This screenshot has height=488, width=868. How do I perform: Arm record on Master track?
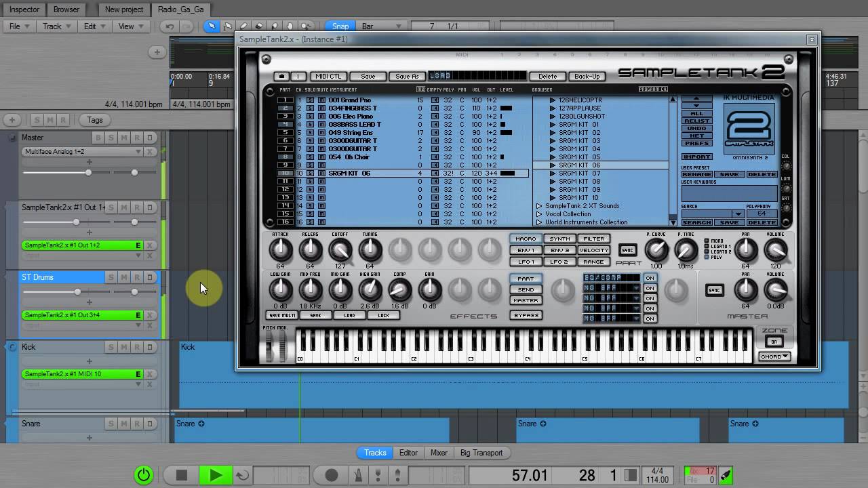(136, 138)
